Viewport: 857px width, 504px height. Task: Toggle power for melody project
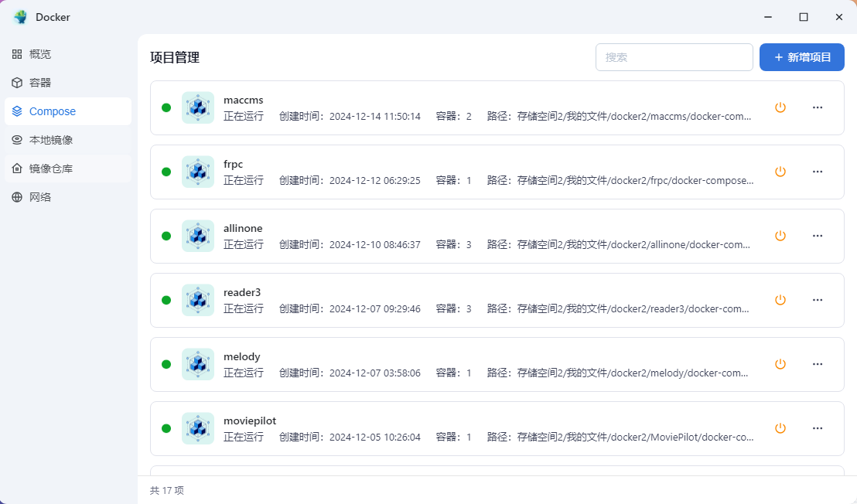(x=780, y=364)
